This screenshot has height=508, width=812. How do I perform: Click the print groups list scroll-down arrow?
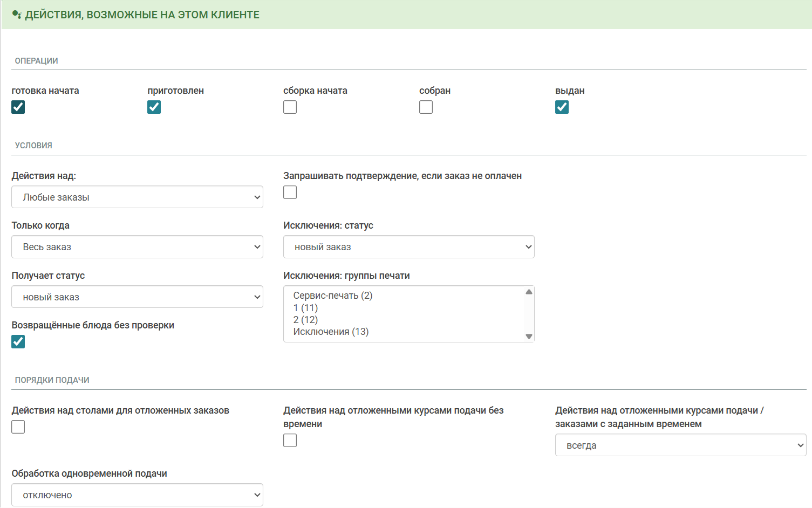529,337
